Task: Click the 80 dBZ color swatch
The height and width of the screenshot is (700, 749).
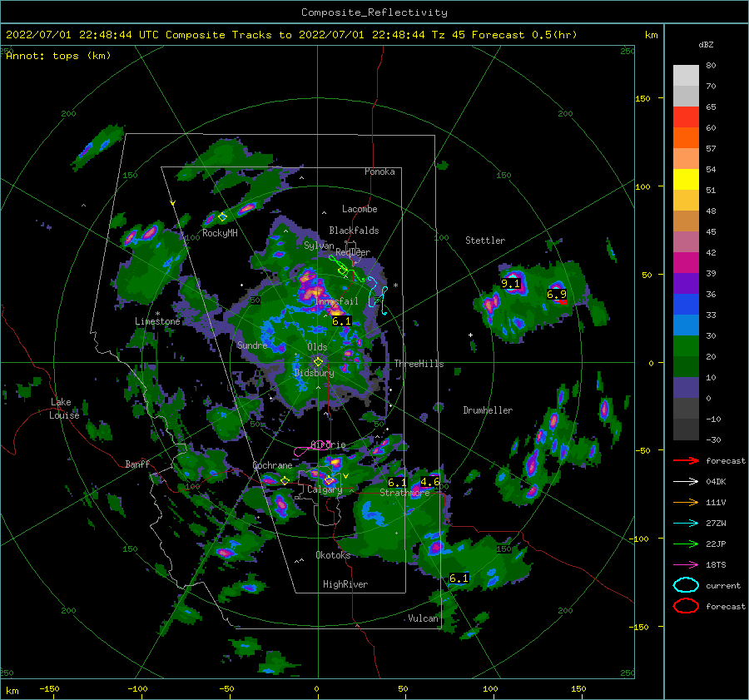Action: pyautogui.click(x=686, y=75)
